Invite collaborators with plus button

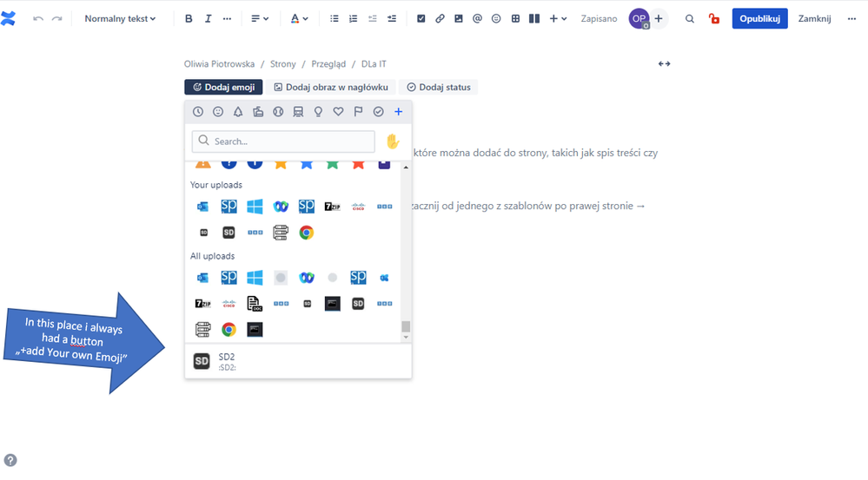point(659,19)
